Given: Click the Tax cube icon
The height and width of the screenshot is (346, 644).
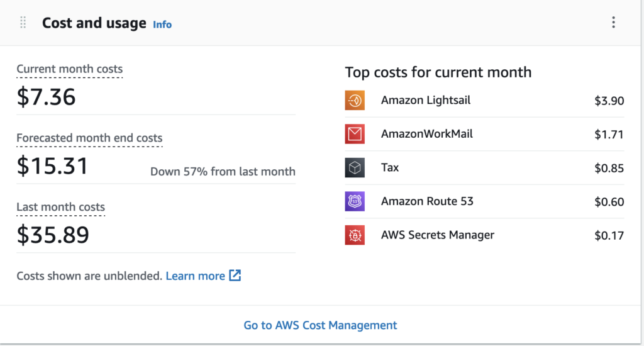Looking at the screenshot, I should coord(355,168).
